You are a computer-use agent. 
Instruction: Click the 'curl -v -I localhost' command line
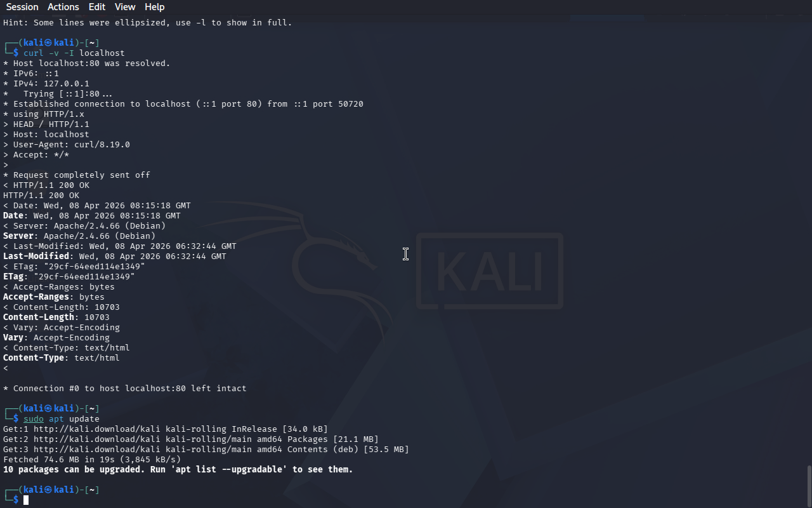[x=74, y=53]
